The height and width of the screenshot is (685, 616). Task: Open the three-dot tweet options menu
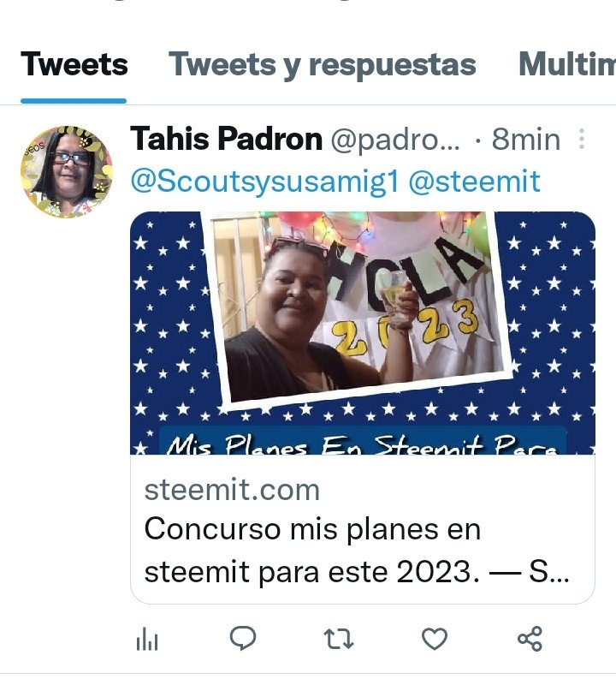582,140
